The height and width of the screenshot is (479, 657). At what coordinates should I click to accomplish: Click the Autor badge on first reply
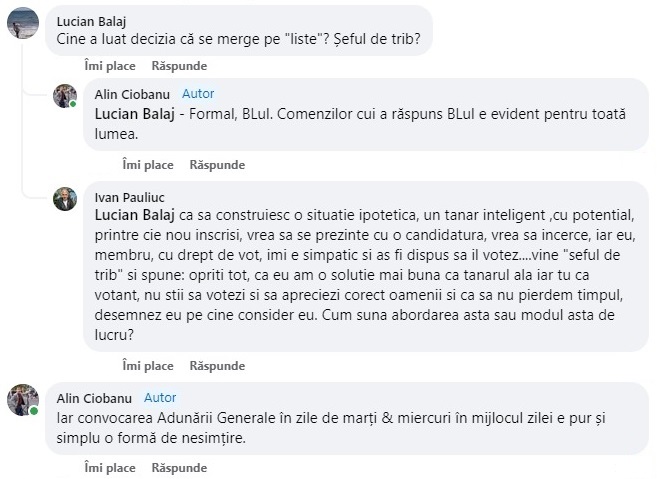pos(198,93)
